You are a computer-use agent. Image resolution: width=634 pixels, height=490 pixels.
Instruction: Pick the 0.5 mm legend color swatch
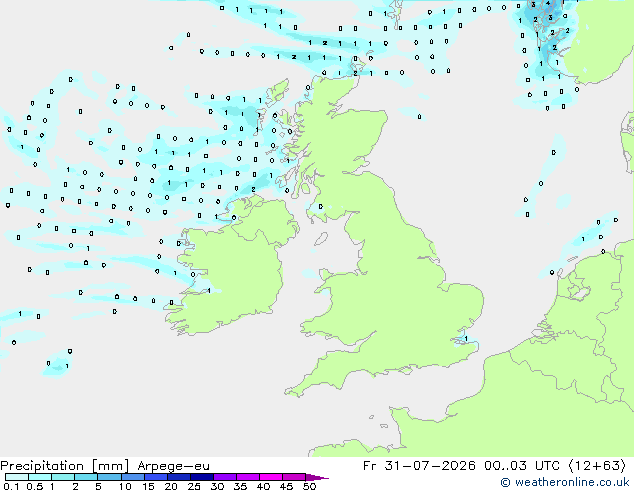coord(40,477)
